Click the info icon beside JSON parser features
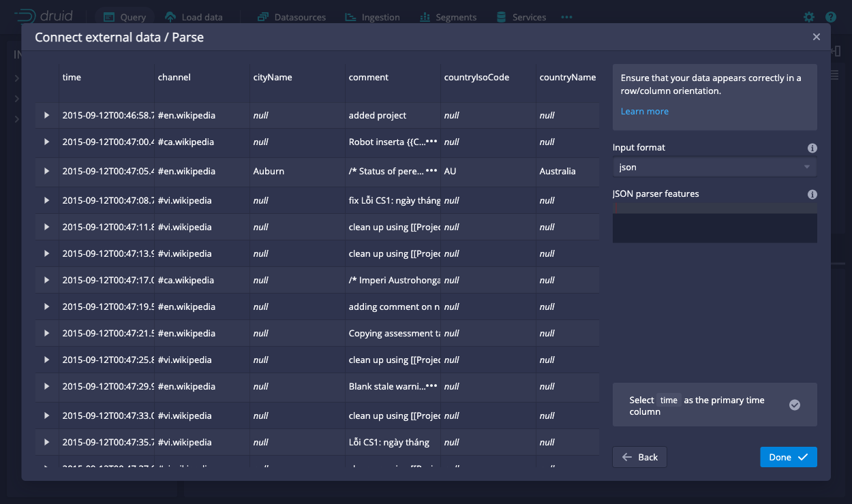The image size is (852, 504). 812,194
